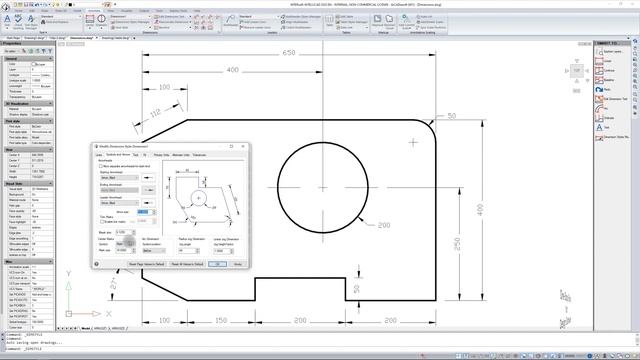Increase the Break size stepper value
This screenshot has width=640, height=360.
pos(133,231)
